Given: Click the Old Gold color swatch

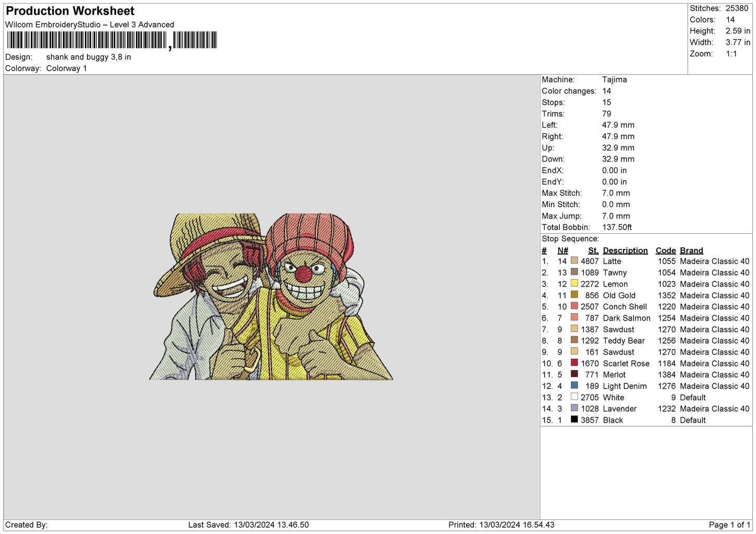Looking at the screenshot, I should pyautogui.click(x=574, y=294).
